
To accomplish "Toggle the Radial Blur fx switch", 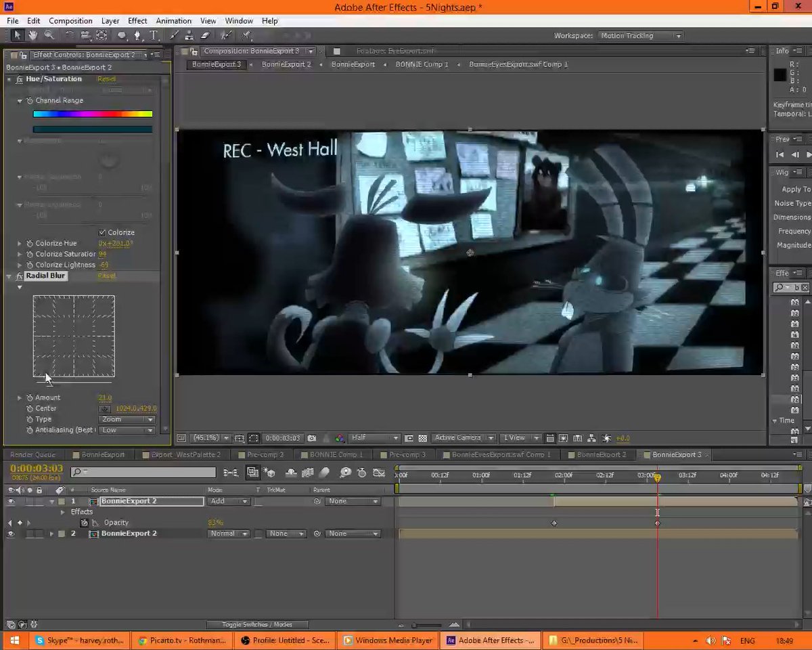I will 20,276.
